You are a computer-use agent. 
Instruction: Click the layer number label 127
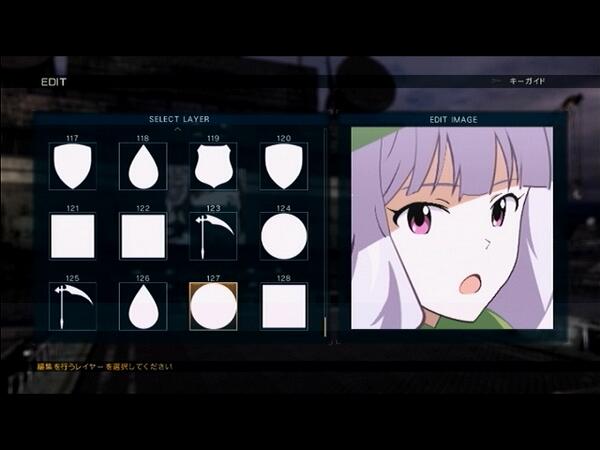click(x=214, y=278)
